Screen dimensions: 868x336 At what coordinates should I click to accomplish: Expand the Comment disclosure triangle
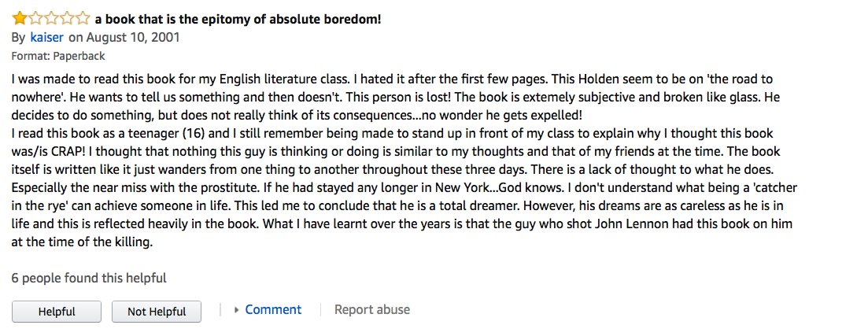pyautogui.click(x=237, y=310)
